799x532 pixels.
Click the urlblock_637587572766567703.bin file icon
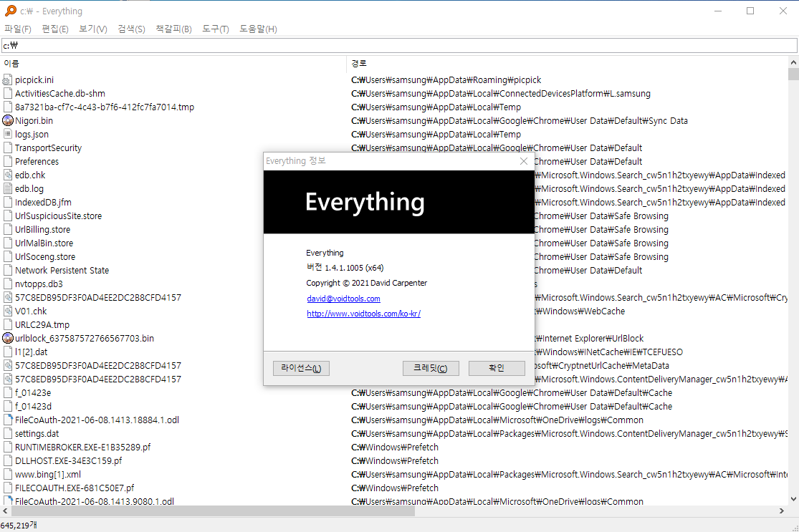coord(8,338)
